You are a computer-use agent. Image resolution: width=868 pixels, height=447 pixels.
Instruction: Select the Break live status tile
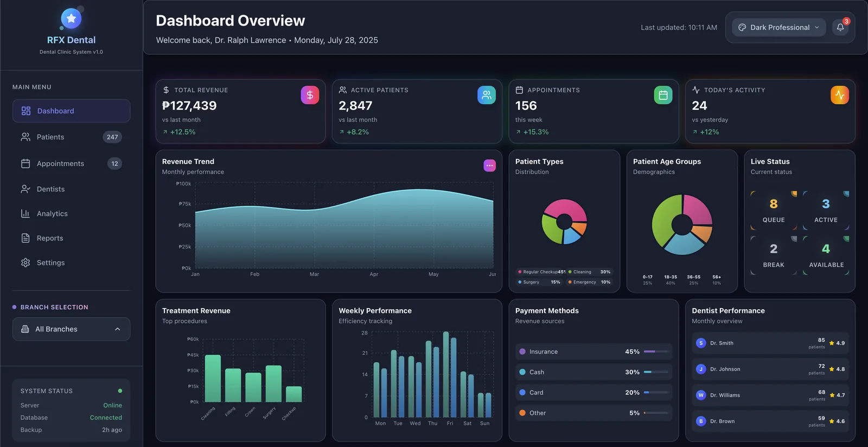click(x=774, y=255)
